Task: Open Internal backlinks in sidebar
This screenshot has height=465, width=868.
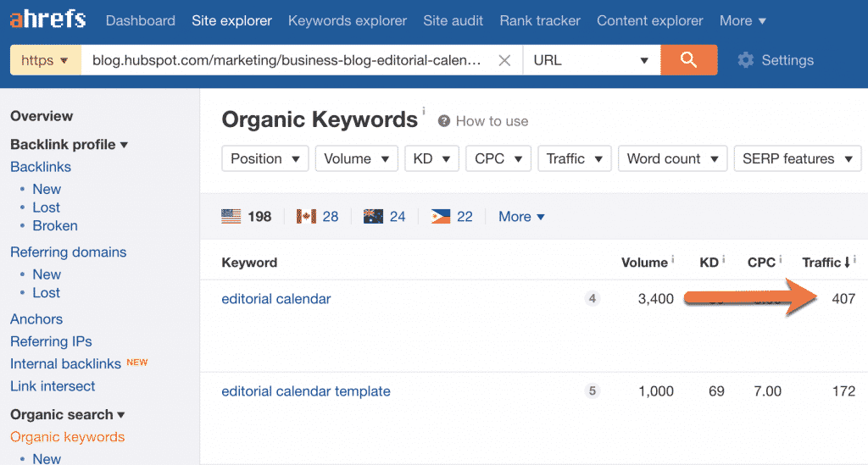Action: 65,364
